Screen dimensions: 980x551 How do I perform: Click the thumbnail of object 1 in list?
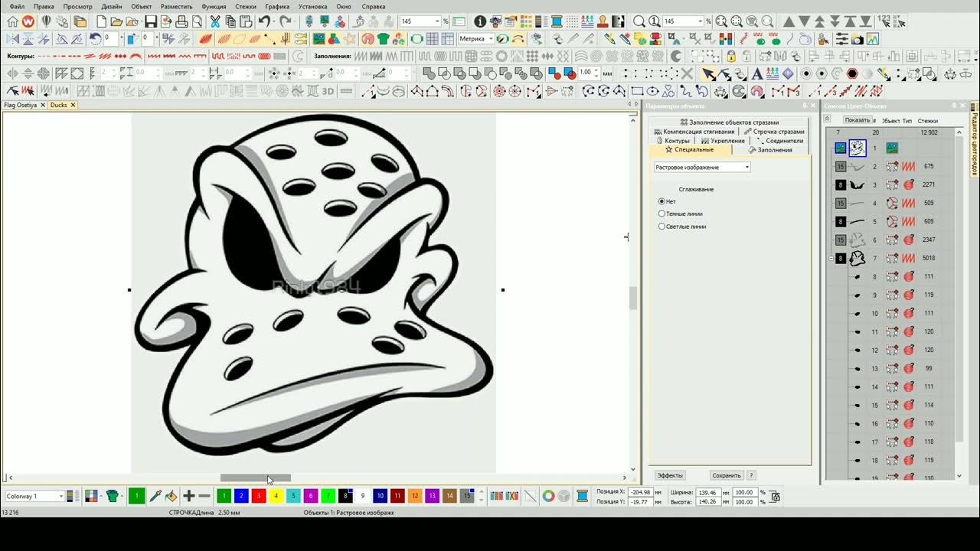click(857, 148)
